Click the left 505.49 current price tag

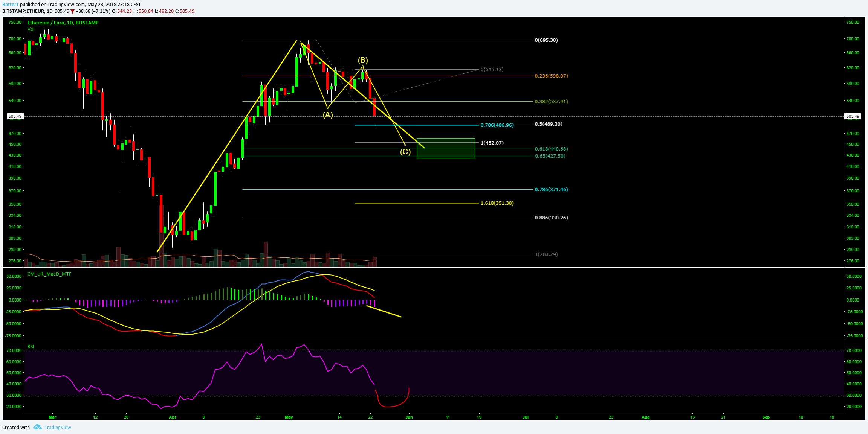pos(15,116)
